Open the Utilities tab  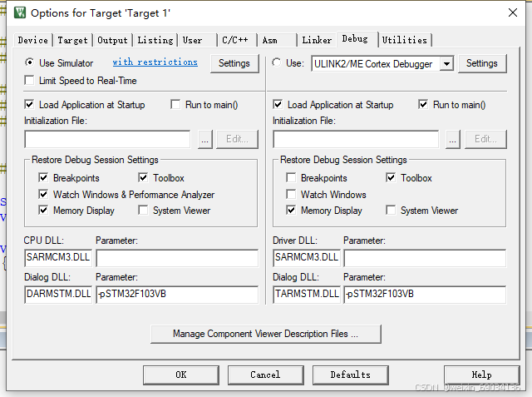point(405,40)
